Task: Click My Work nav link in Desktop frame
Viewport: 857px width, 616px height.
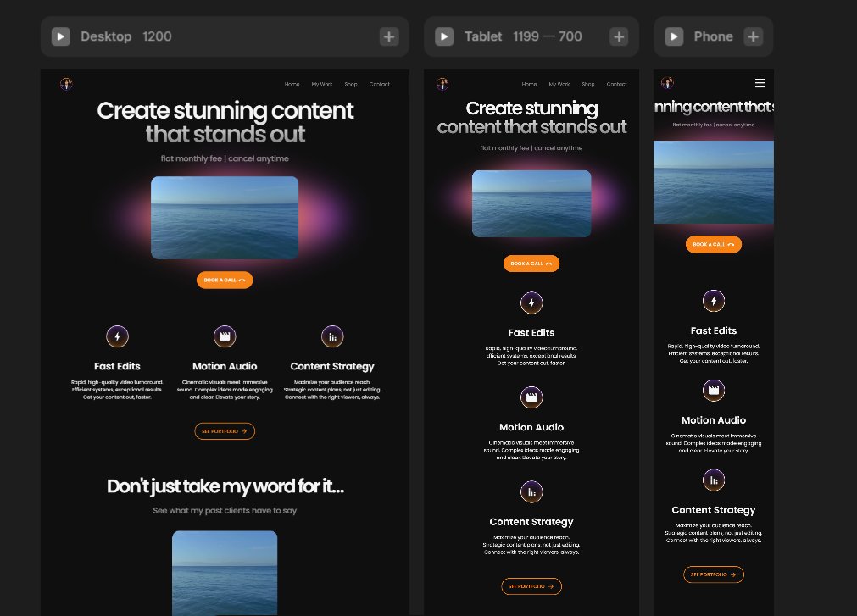Action: coord(322,84)
